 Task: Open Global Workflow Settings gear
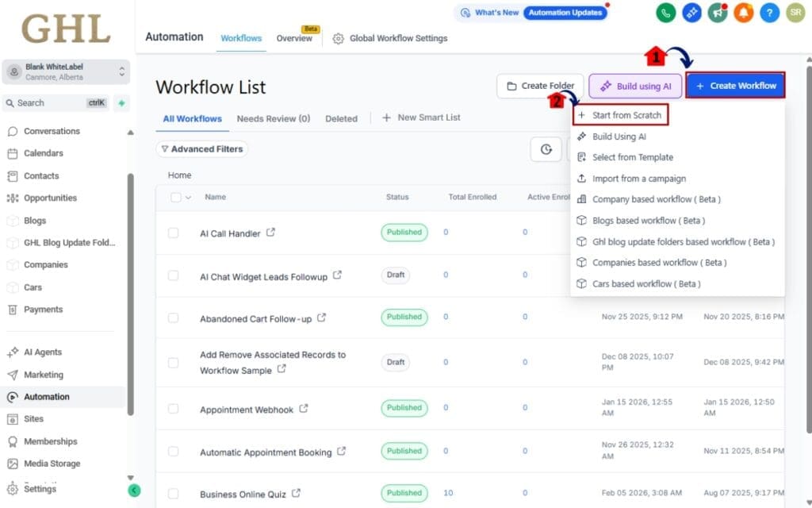tap(339, 38)
